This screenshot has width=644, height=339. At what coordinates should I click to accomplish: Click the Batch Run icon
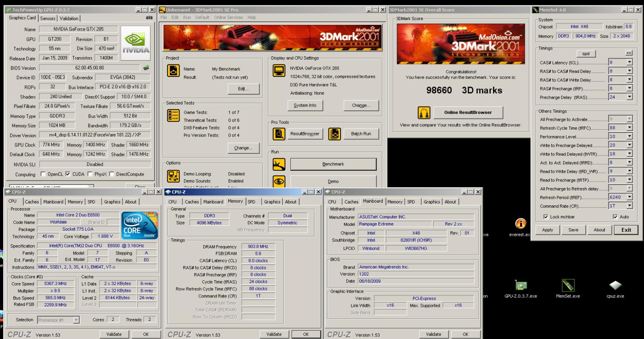[x=334, y=134]
